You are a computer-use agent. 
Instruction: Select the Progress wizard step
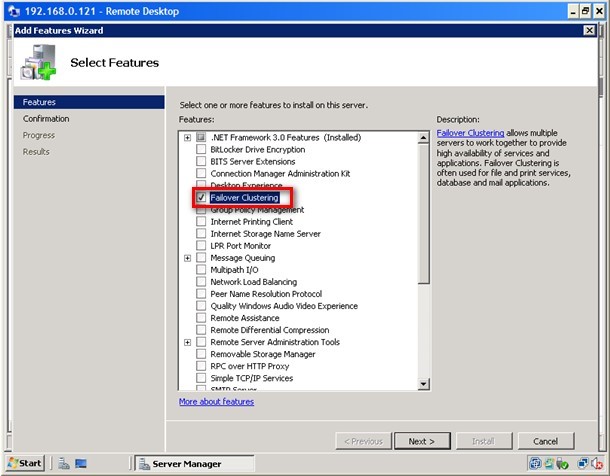click(x=39, y=135)
